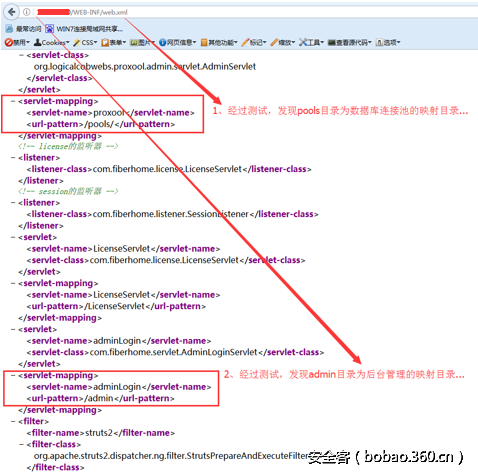Collapse the servlet node named adminLogin
The width and height of the screenshot is (478, 475).
point(13,329)
